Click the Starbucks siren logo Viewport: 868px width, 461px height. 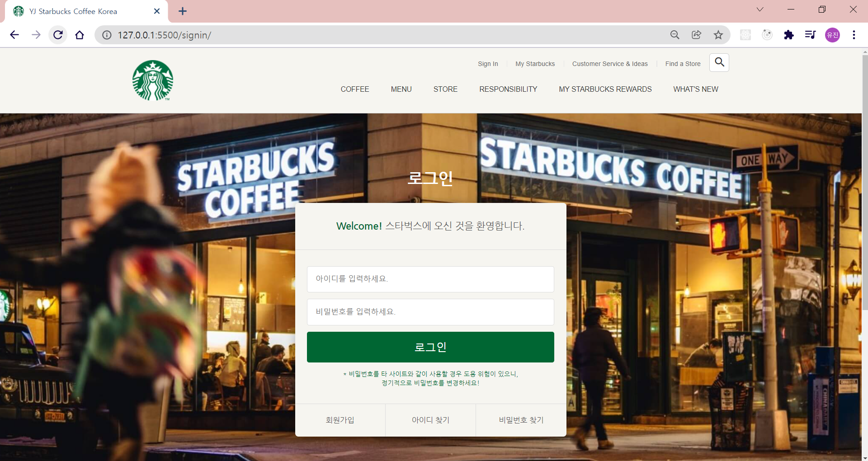(x=153, y=80)
